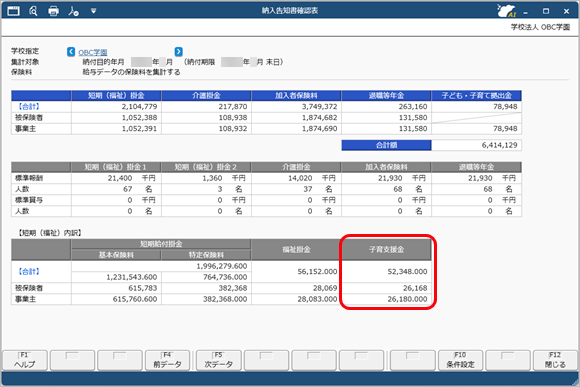Click the F1 ヘルプ button
This screenshot has width=580, height=387.
point(25,360)
